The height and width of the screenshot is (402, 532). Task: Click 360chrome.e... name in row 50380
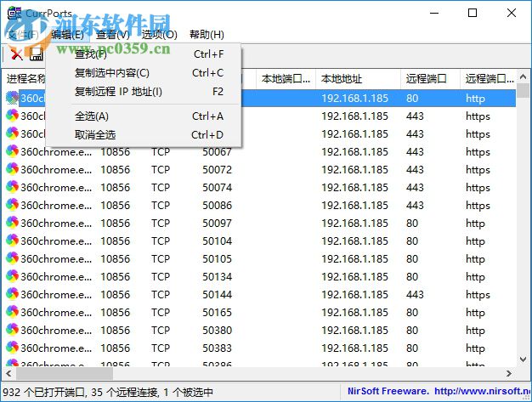coord(56,331)
